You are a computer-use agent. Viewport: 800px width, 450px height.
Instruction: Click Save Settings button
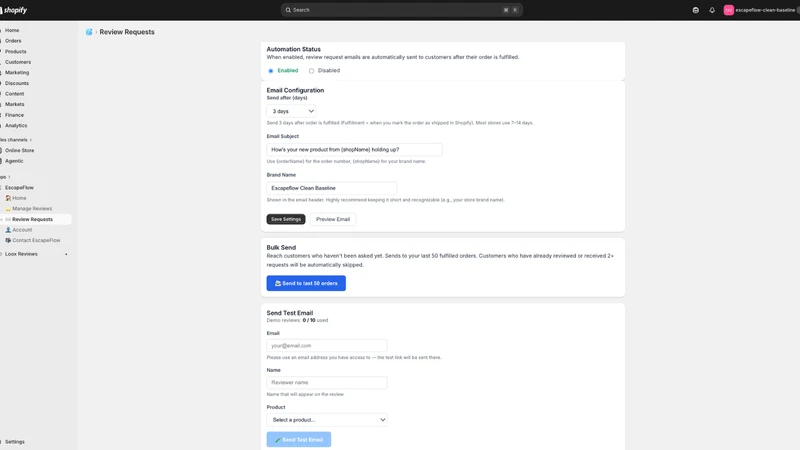coord(286,219)
